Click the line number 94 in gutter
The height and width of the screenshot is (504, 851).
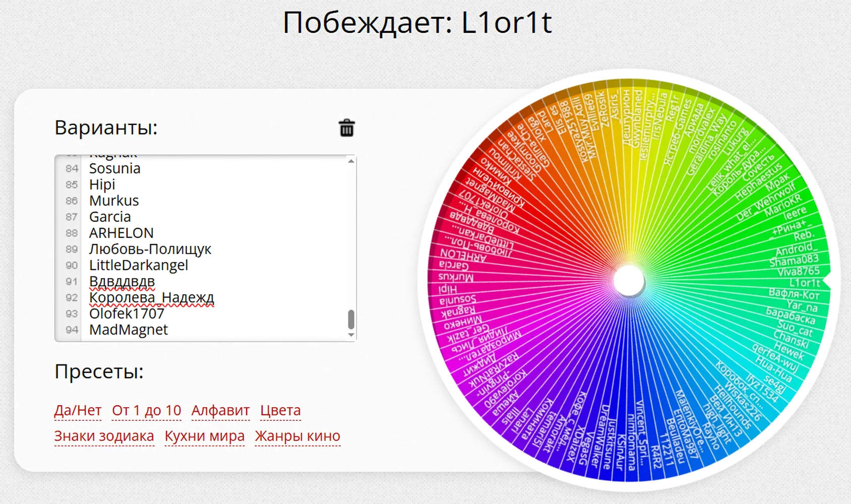(72, 330)
